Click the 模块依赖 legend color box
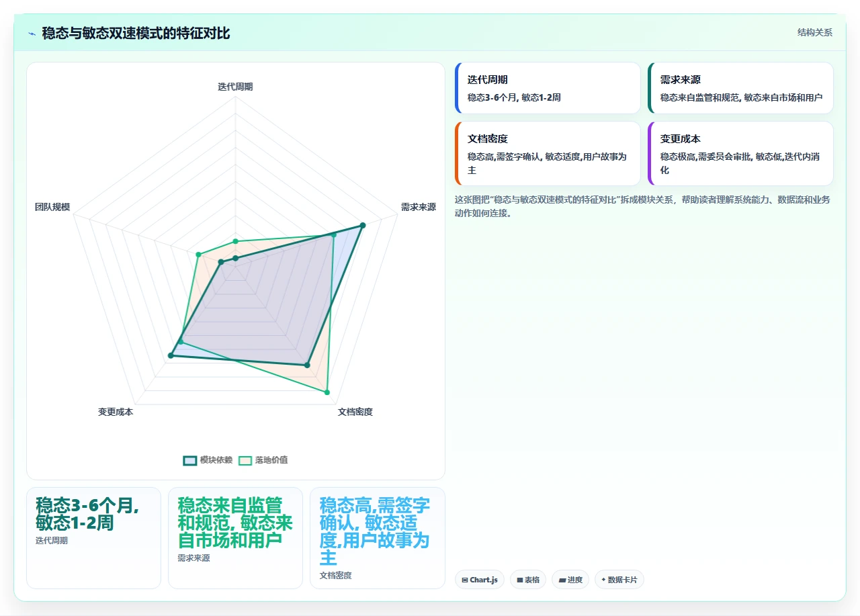Screen dimensions: 860x616 point(190,460)
